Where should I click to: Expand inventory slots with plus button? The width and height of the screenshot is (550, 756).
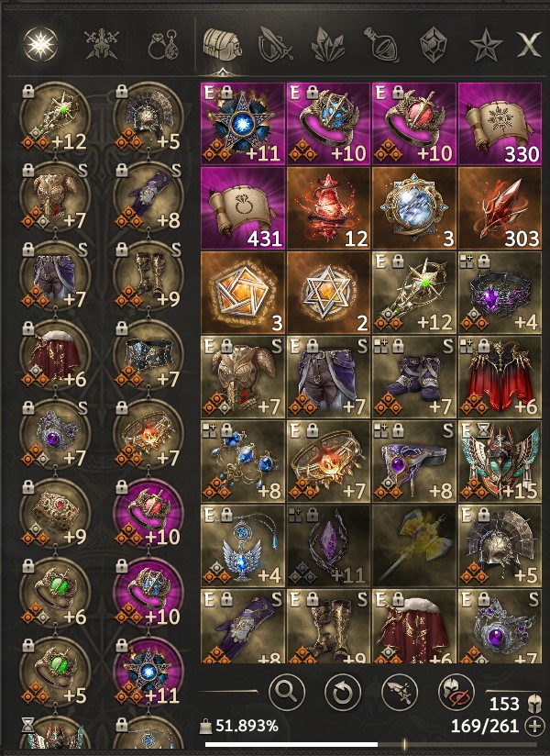tap(534, 726)
